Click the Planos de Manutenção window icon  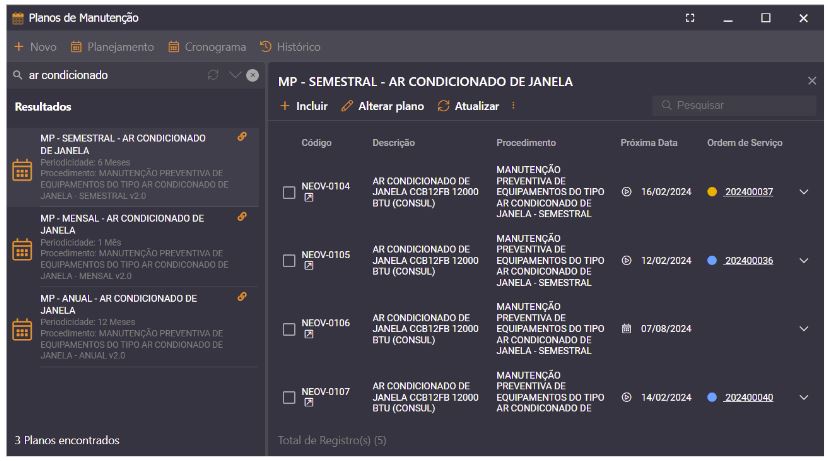tap(18, 18)
